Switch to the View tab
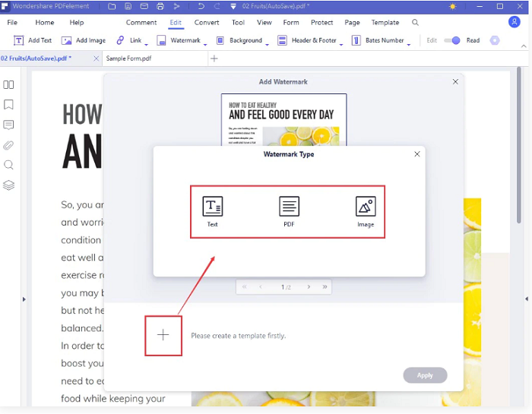The image size is (532, 414). [264, 22]
